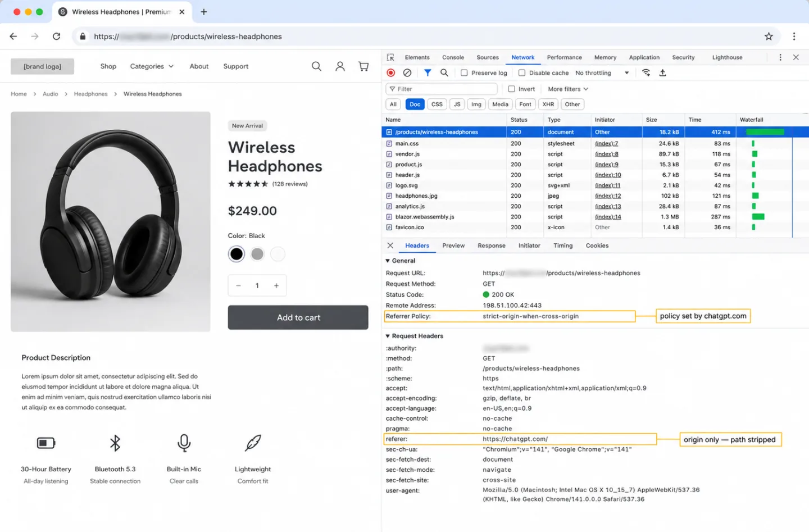Viewport: 809px width, 532px height.
Task: Select the black color swatch
Action: pyautogui.click(x=237, y=254)
